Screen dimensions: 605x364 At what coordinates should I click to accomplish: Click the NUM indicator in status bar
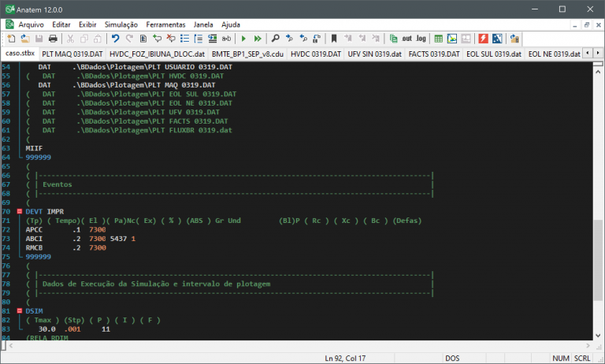tap(560, 358)
